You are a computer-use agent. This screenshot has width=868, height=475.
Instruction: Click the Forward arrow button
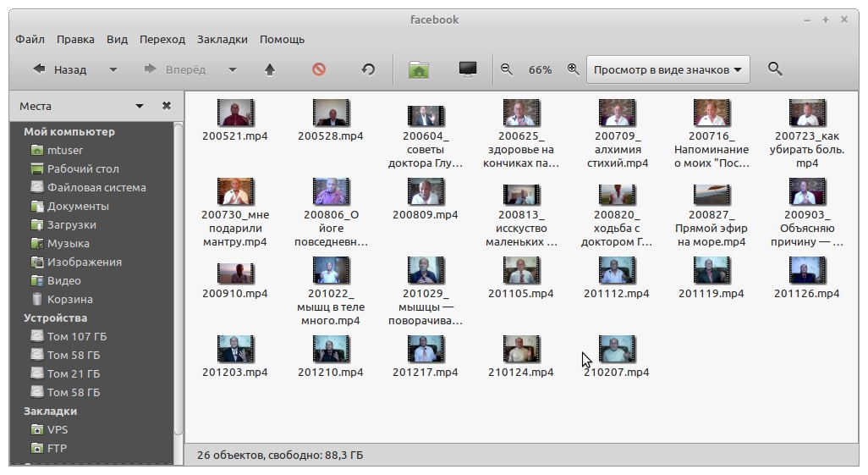[174, 69]
